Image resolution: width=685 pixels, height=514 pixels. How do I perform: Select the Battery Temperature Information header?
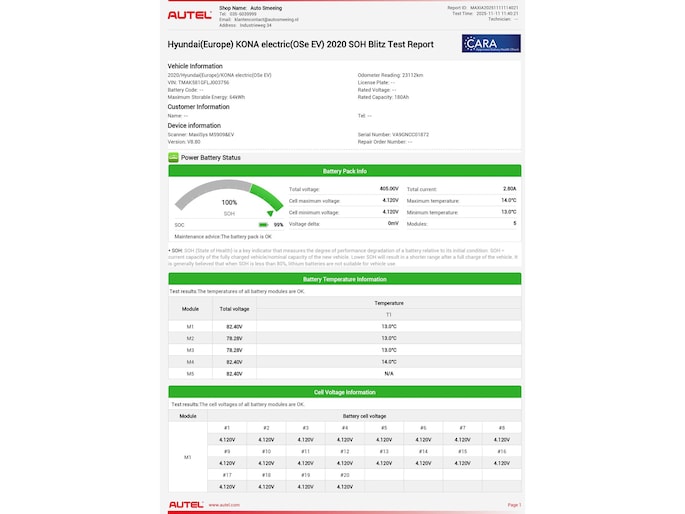[x=344, y=280]
